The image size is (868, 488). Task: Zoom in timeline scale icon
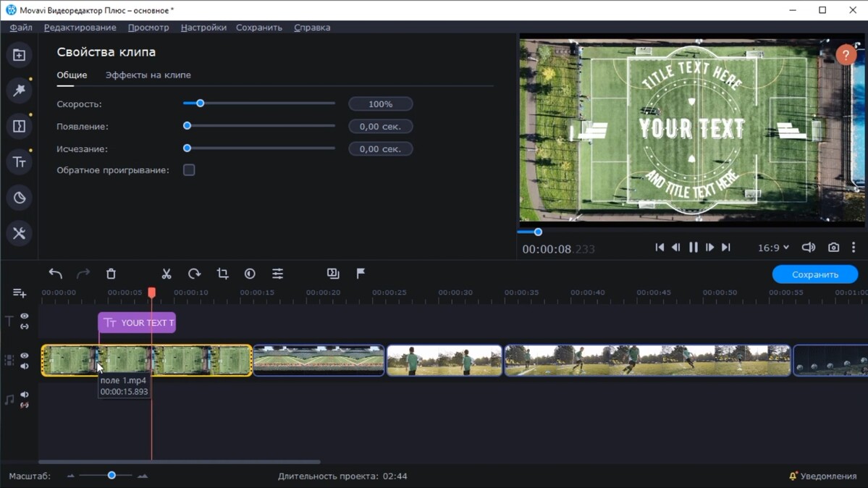tap(143, 476)
